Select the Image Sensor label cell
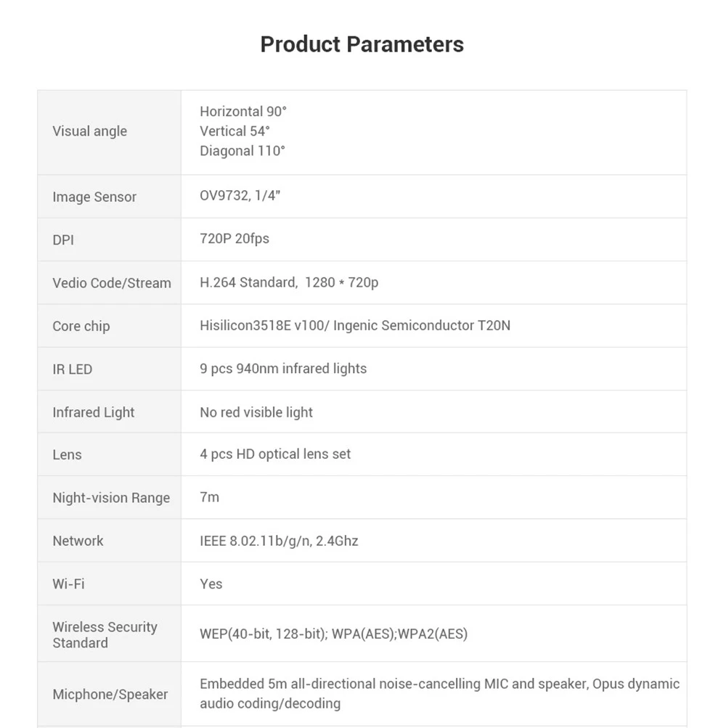 coord(94,197)
